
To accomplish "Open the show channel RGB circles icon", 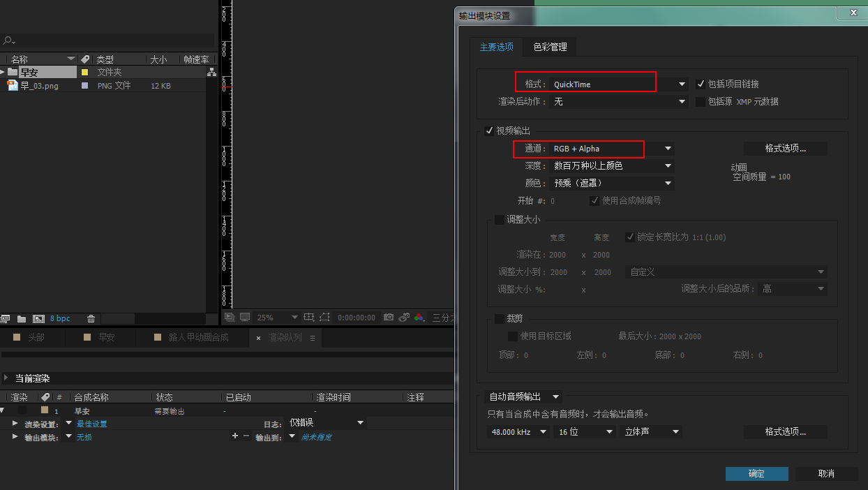I will click(419, 317).
